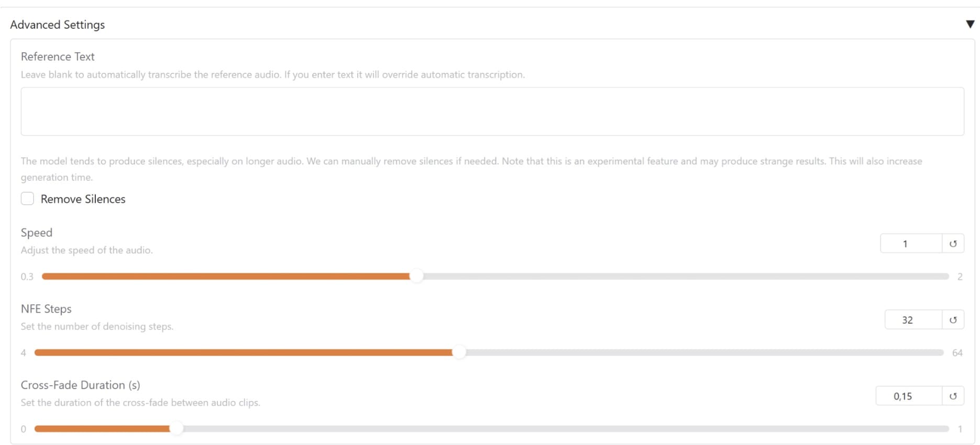Click the Speed number input field
The width and height of the screenshot is (980, 445).
click(910, 243)
